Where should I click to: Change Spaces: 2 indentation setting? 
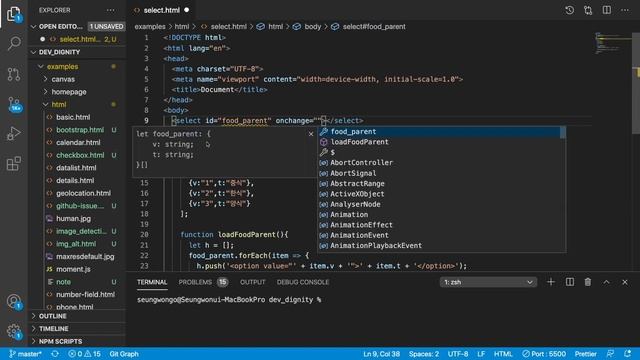pos(424,354)
